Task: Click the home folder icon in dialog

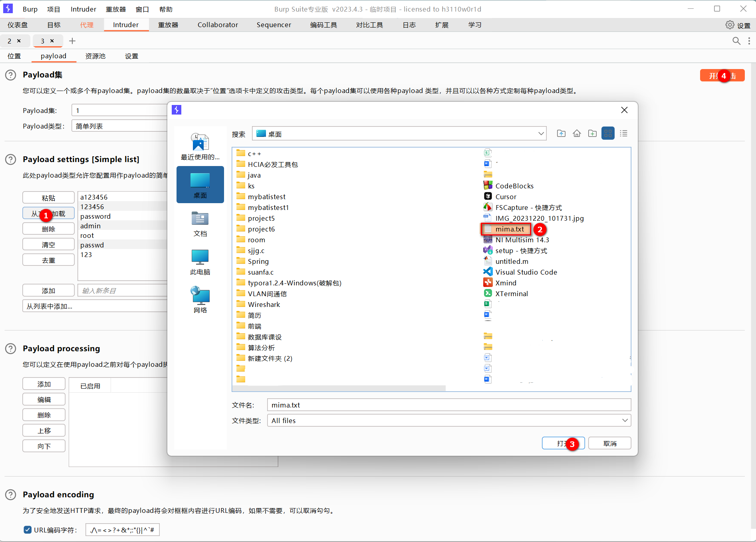Action: (577, 133)
